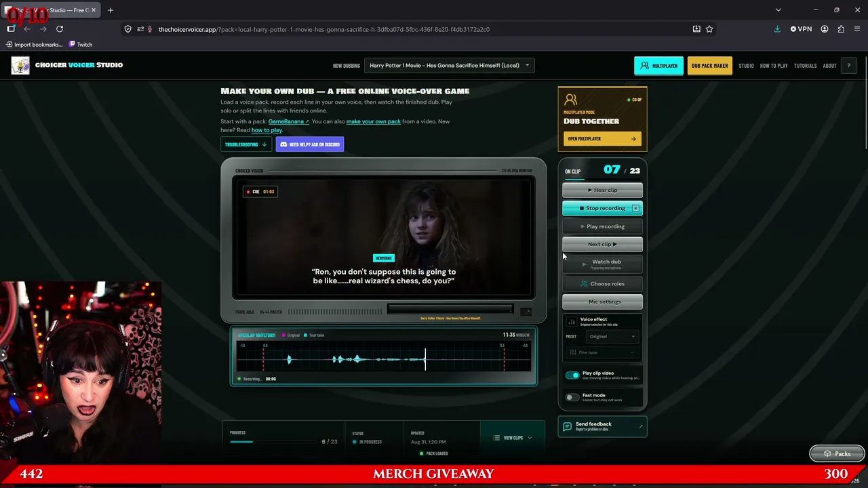Open the list all tabs chevron
Viewport: 868px width, 488px height.
778,10
